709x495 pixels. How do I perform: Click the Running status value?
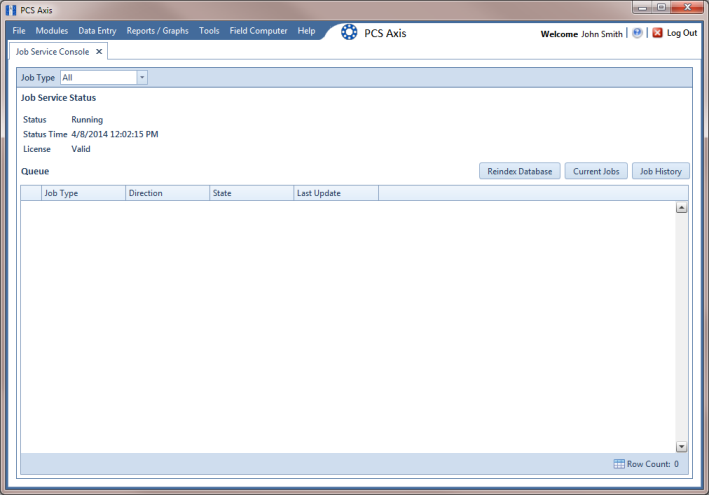coord(87,120)
